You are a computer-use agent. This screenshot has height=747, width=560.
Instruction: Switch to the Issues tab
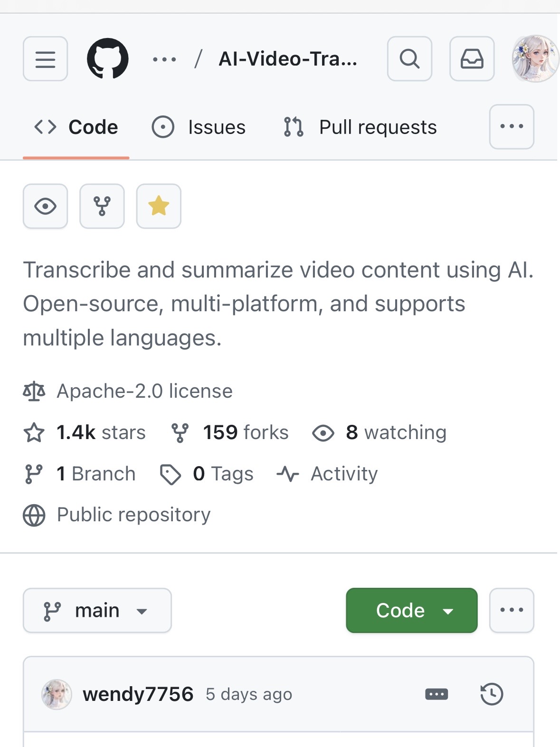[199, 127]
